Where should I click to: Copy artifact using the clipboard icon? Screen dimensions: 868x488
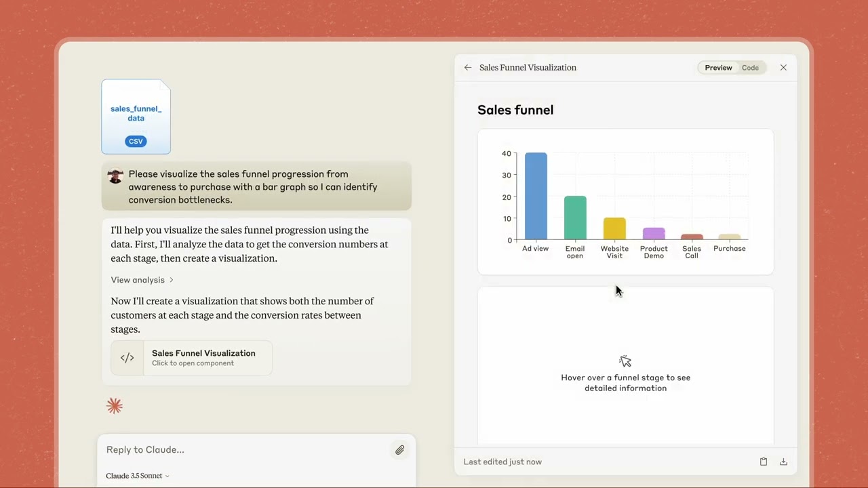764,462
